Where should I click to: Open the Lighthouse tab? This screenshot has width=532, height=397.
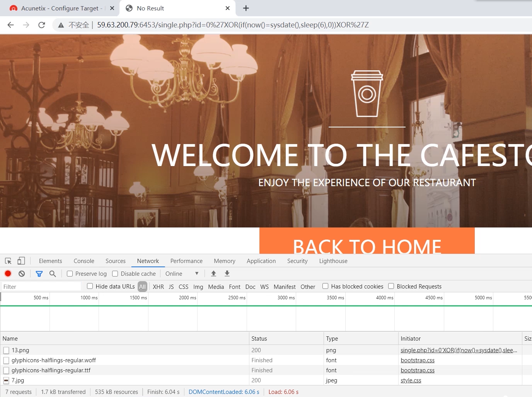pos(333,261)
